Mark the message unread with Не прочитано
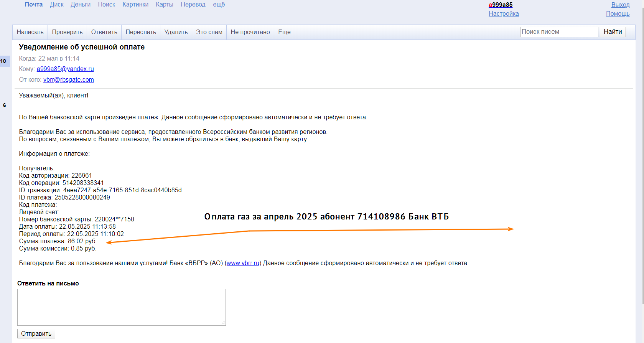The height and width of the screenshot is (343, 644). click(250, 32)
